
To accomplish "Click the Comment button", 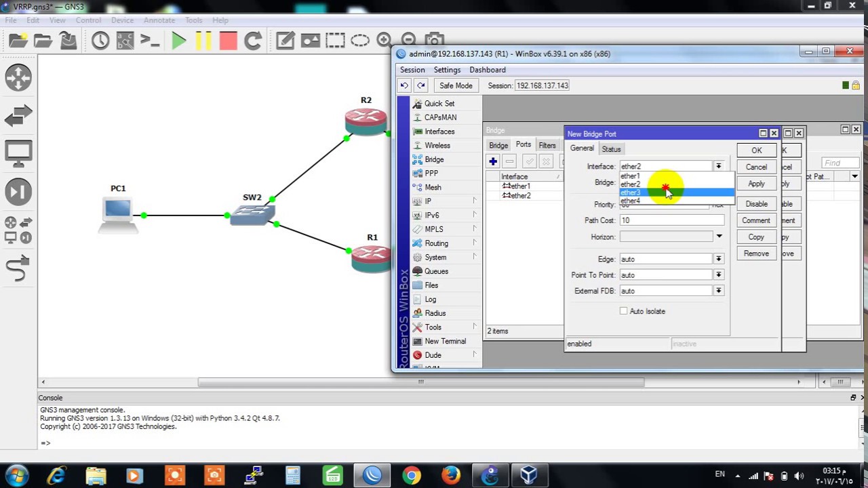I will click(756, 220).
